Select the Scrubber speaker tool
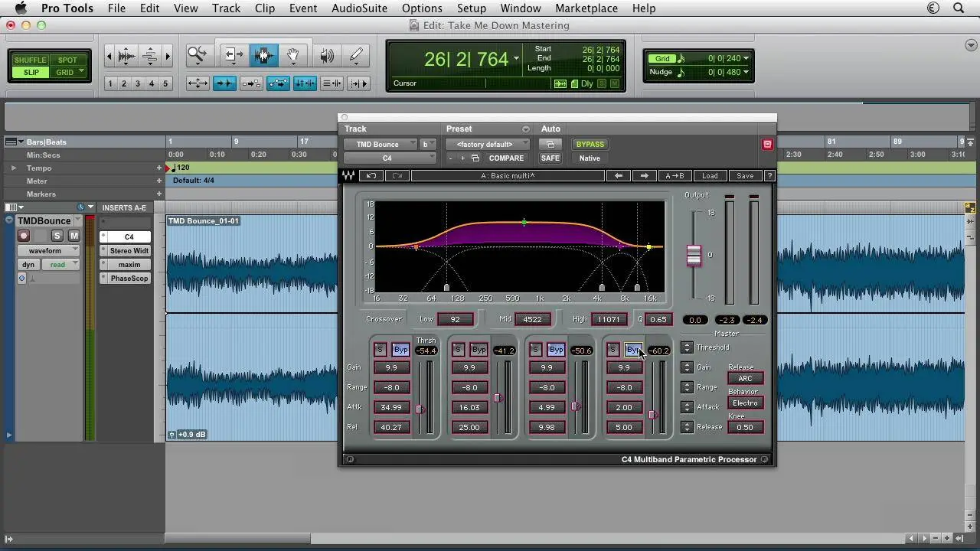The image size is (980, 551). [x=327, y=55]
